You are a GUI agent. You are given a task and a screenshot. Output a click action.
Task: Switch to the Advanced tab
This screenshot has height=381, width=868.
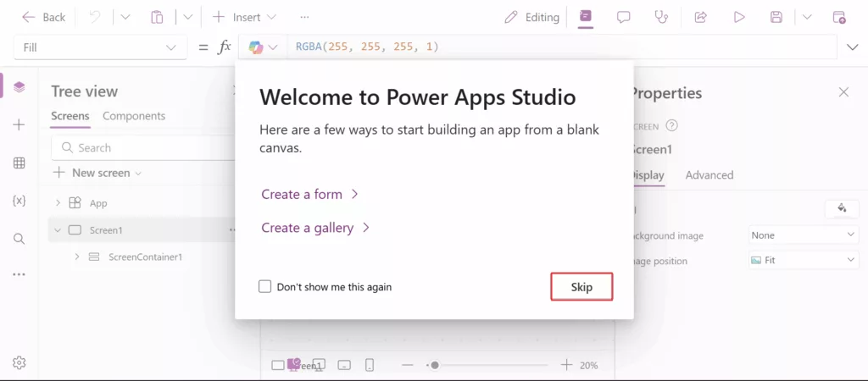(x=709, y=175)
